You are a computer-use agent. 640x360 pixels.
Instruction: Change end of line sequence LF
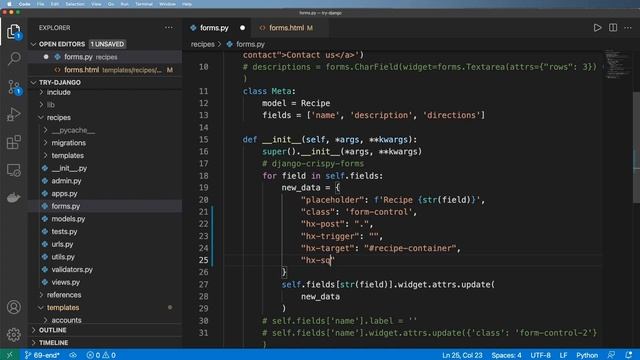click(563, 355)
